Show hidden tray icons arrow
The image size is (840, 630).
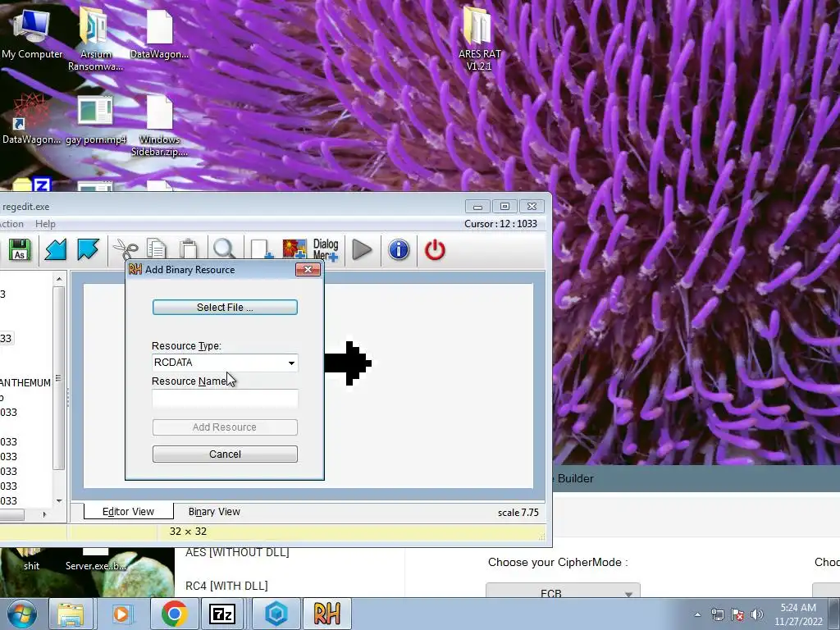pos(697,614)
